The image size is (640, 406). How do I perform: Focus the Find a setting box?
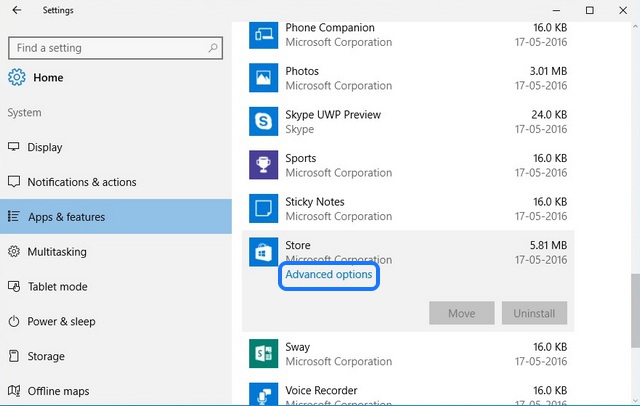[x=116, y=48]
